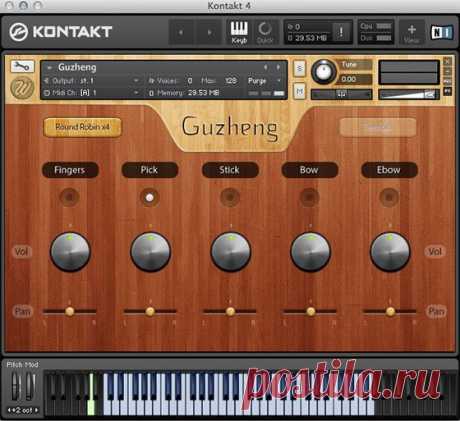Screen dimensions: 460x421
Task: Adjust the Pick Vol knob
Action: point(150,252)
